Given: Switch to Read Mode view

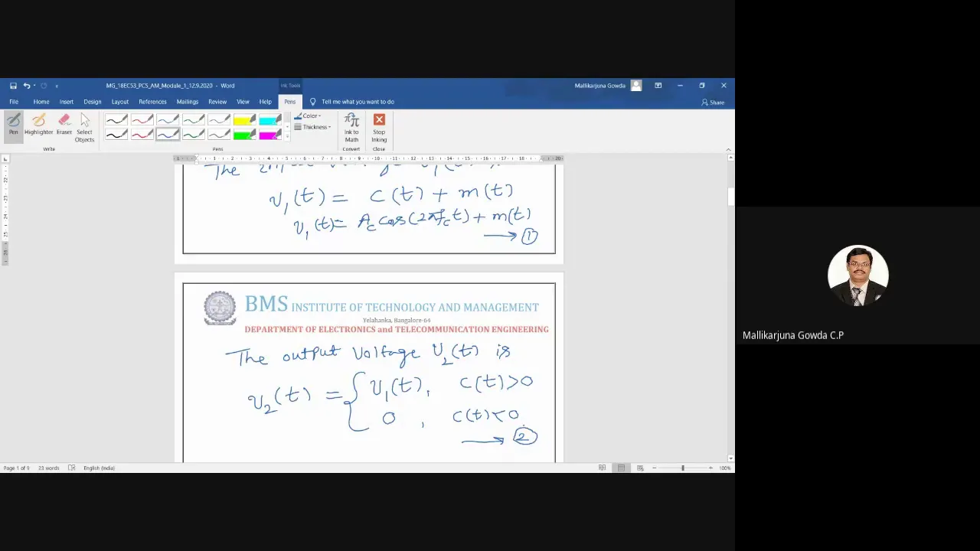Looking at the screenshot, I should pos(603,468).
